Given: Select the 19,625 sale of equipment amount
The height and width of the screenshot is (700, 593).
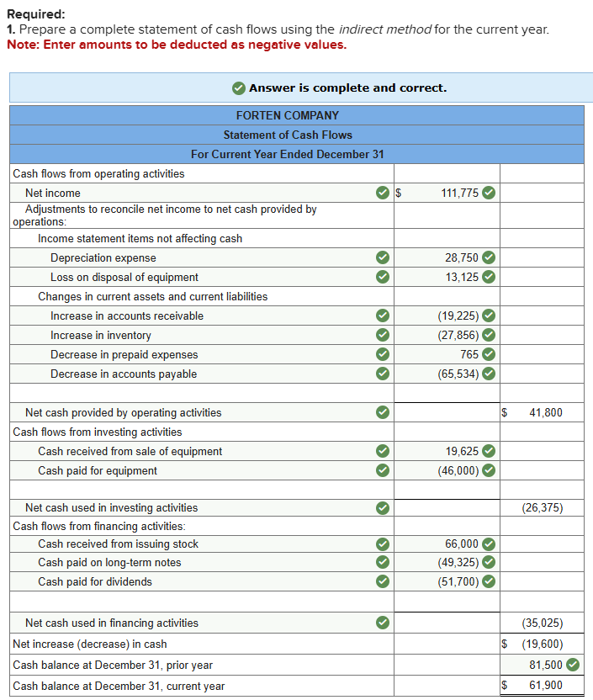Looking at the screenshot, I should point(461,451).
